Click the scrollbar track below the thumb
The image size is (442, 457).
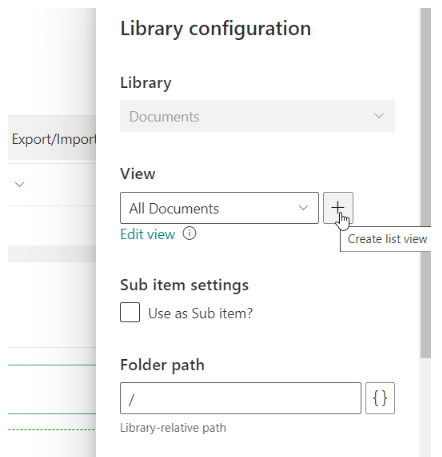pos(425,407)
